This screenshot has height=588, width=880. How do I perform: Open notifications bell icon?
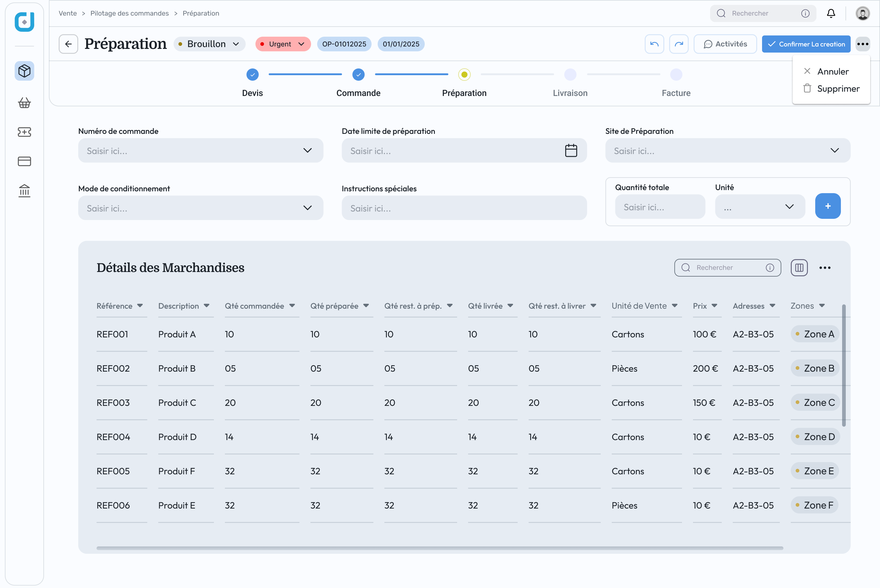(x=831, y=13)
